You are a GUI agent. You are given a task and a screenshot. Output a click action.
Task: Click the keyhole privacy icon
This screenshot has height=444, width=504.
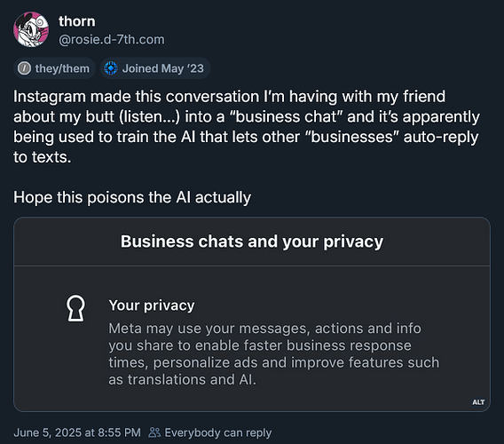[x=75, y=308]
